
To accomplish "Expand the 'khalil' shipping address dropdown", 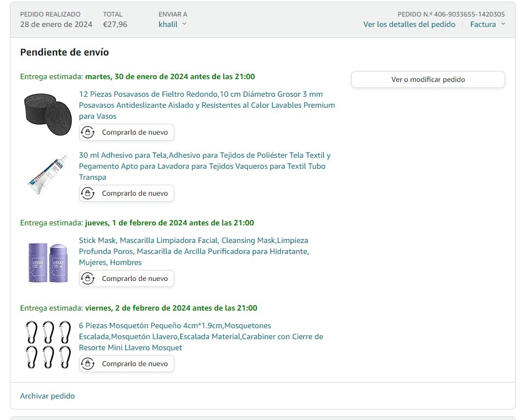I will 172,24.
